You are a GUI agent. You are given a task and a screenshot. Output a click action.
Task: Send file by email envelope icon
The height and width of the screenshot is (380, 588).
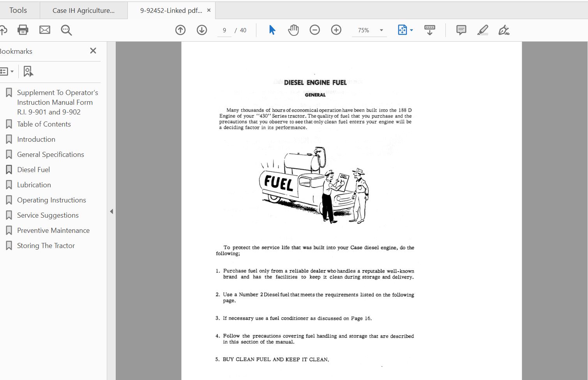(x=45, y=30)
